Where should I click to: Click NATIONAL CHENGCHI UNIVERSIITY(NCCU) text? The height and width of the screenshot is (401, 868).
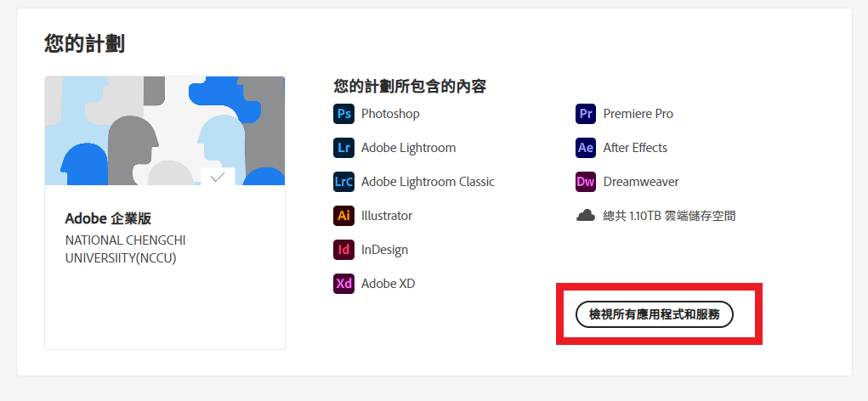point(126,250)
